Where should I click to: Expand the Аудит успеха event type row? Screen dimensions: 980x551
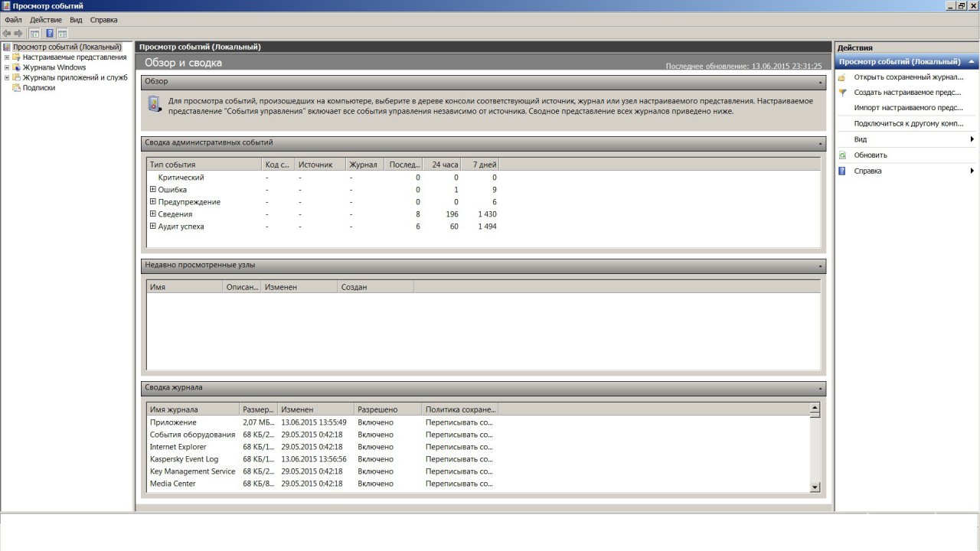point(153,227)
